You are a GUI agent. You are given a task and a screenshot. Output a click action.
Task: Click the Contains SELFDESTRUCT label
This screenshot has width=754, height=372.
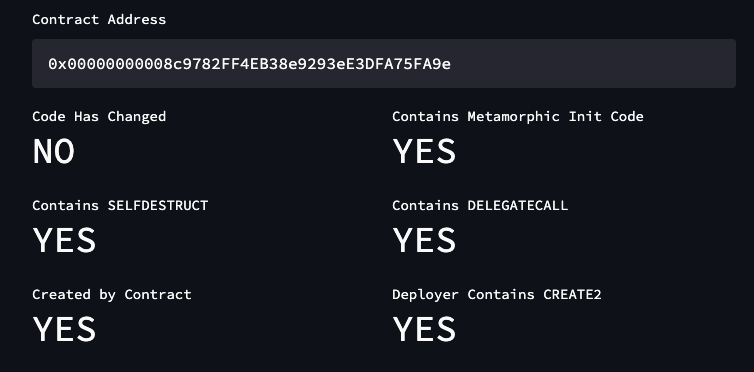(x=120, y=205)
